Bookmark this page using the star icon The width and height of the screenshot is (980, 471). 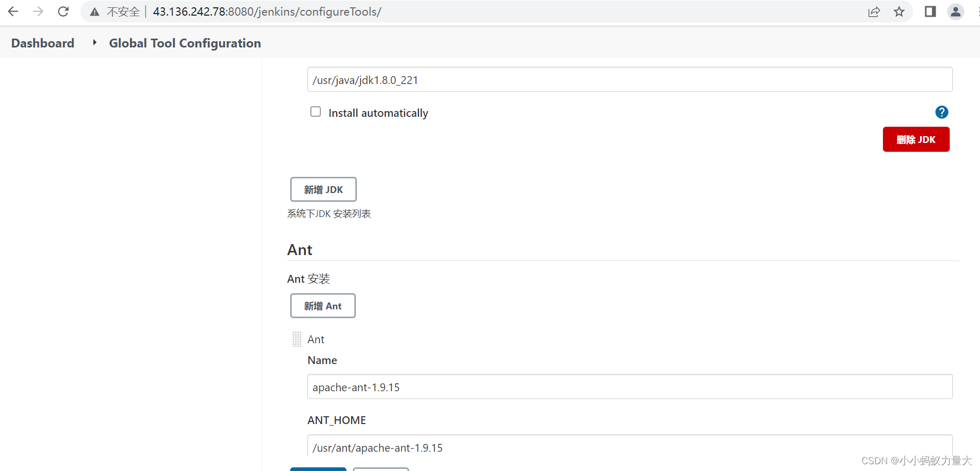click(900, 11)
